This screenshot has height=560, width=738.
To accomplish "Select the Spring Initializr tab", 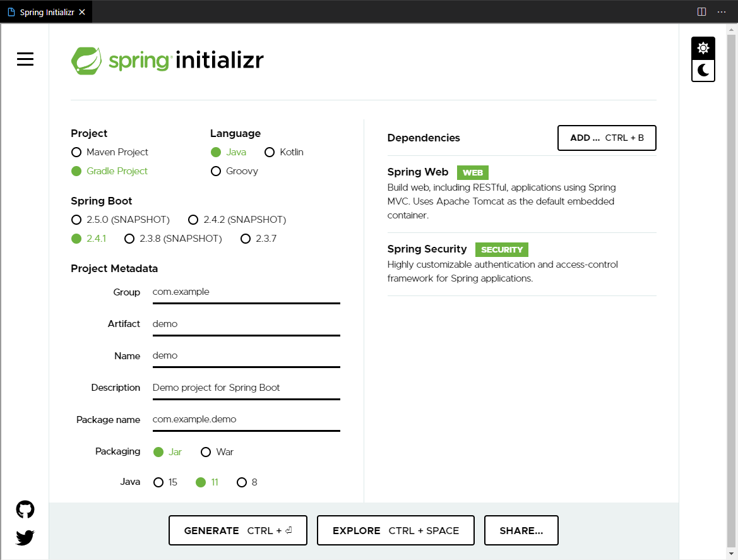I will (46, 12).
